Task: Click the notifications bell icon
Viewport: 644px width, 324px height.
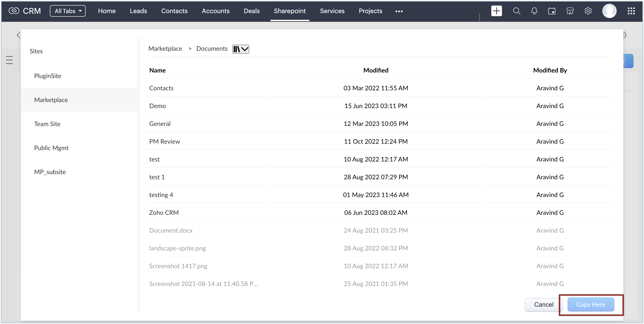Action: (x=534, y=11)
